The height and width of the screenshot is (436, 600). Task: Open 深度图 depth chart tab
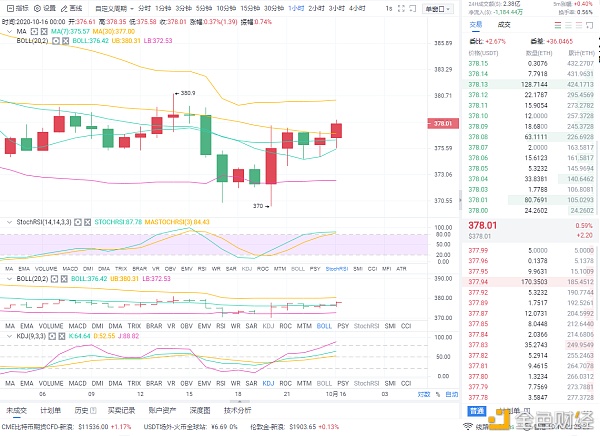(200, 410)
